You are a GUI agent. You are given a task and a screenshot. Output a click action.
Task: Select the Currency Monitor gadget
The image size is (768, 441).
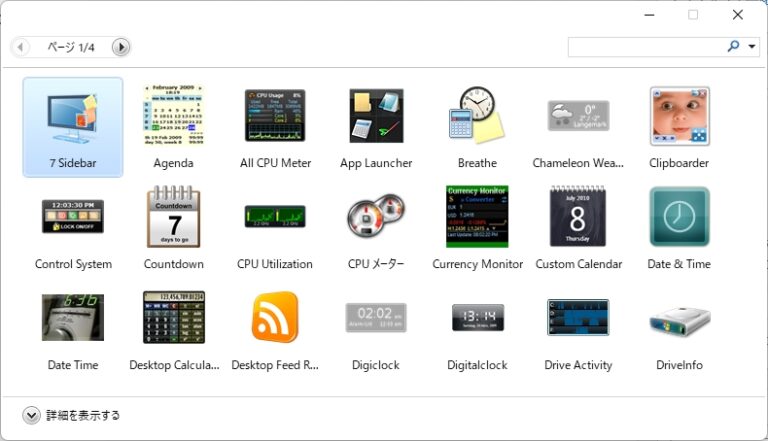click(x=477, y=217)
